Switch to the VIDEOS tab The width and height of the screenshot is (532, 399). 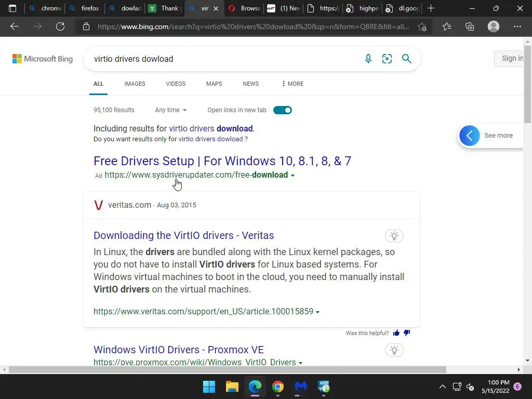[x=176, y=84]
